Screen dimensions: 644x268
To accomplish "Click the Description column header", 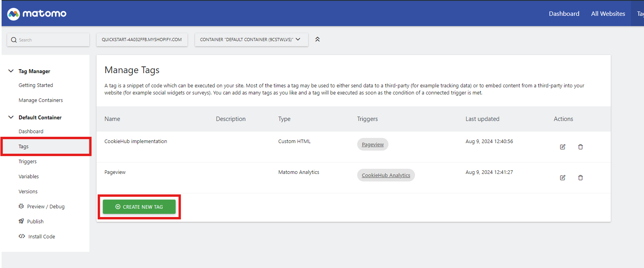I will pos(231,119).
